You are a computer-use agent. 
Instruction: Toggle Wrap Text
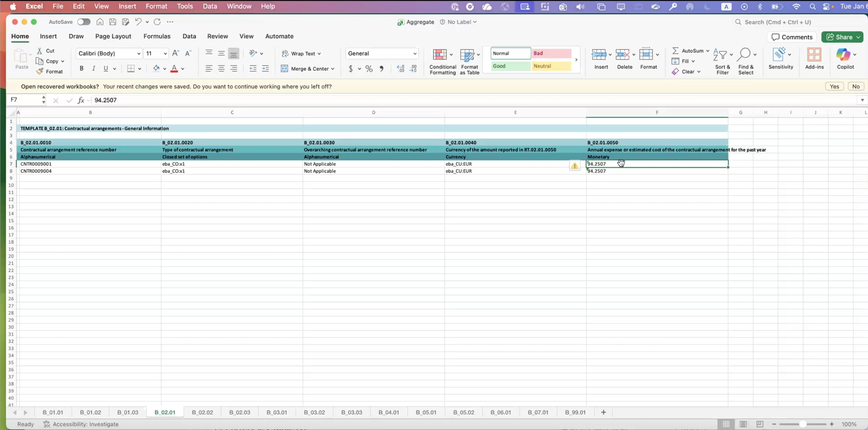[301, 53]
